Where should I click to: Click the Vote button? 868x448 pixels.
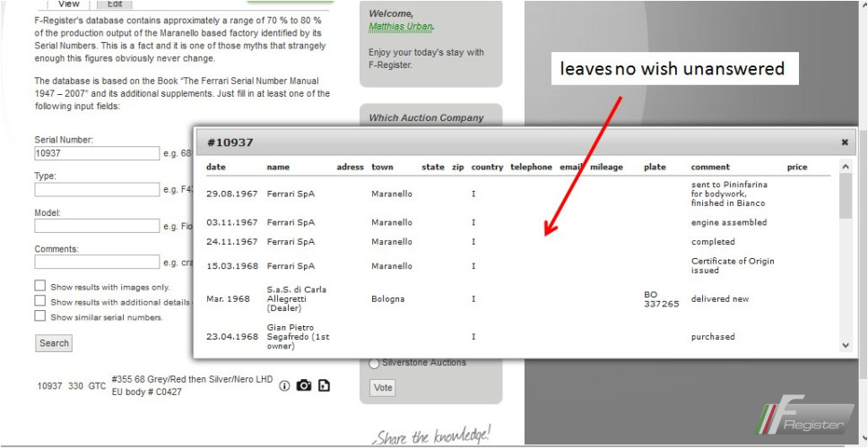(383, 388)
